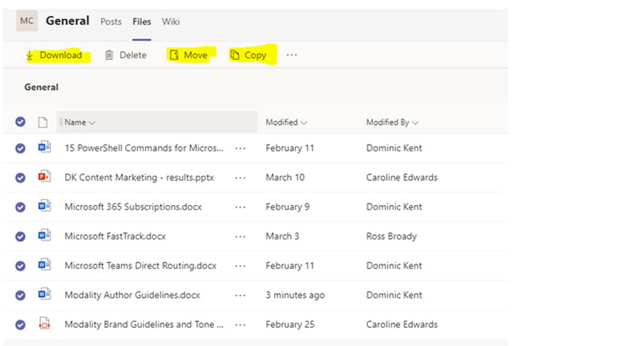Click the Move button label
644x346 pixels.
point(195,55)
